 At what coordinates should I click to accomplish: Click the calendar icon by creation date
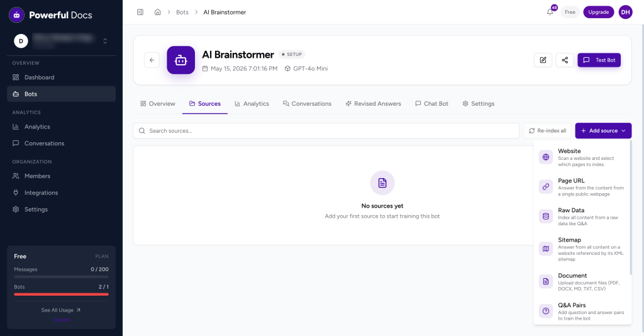[205, 69]
